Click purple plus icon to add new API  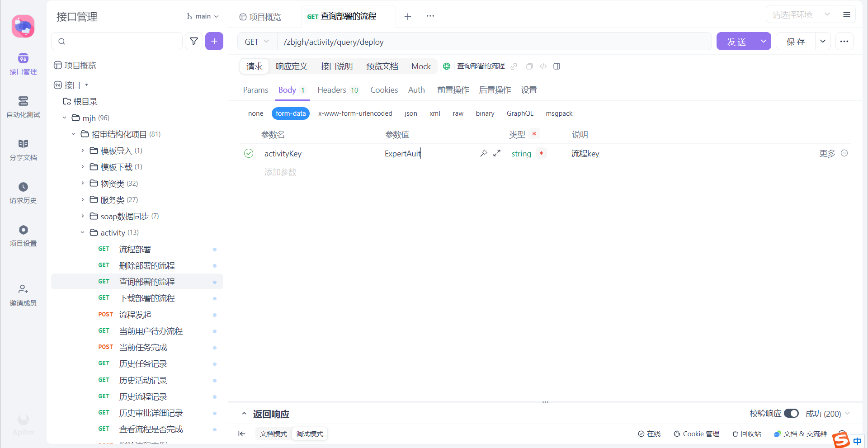[x=214, y=41]
